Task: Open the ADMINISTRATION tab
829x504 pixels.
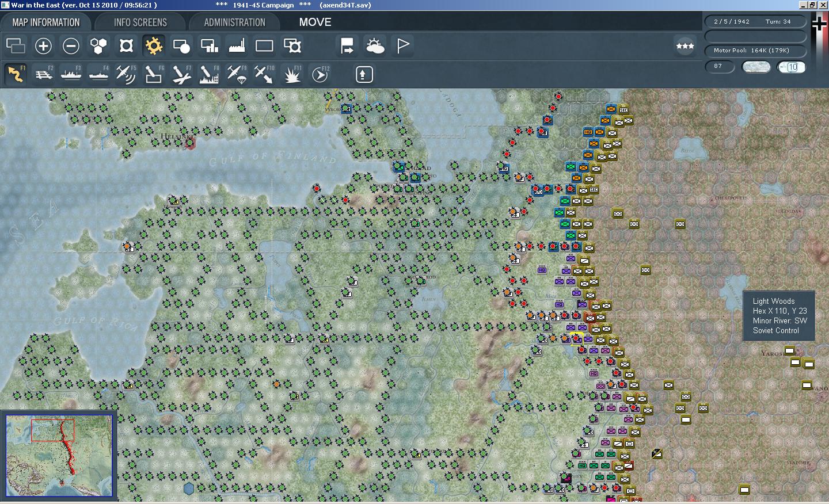Action: click(x=234, y=22)
